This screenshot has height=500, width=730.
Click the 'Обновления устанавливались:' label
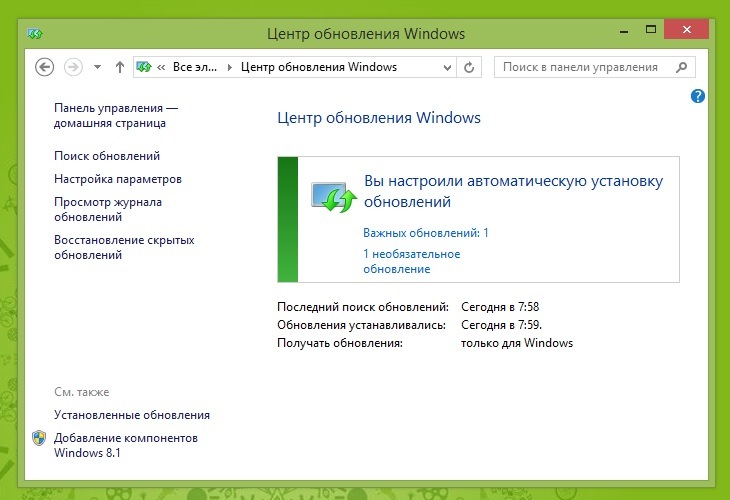pos(361,325)
